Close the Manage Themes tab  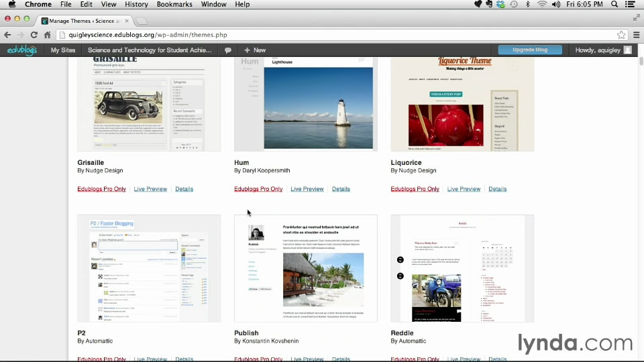pos(127,21)
